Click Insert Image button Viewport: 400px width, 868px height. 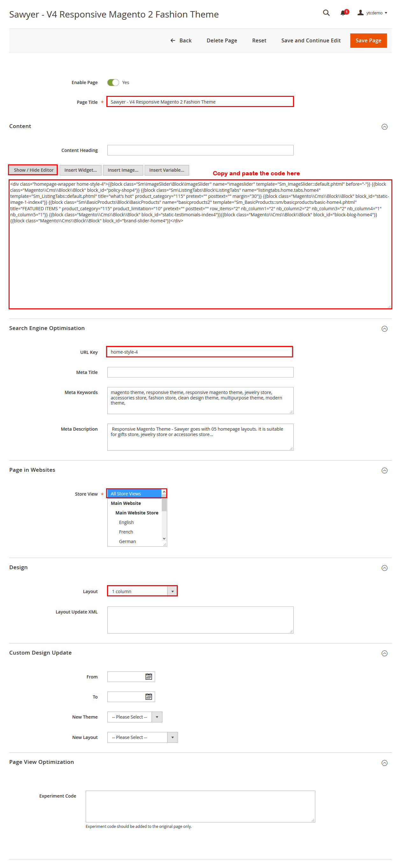(x=123, y=170)
